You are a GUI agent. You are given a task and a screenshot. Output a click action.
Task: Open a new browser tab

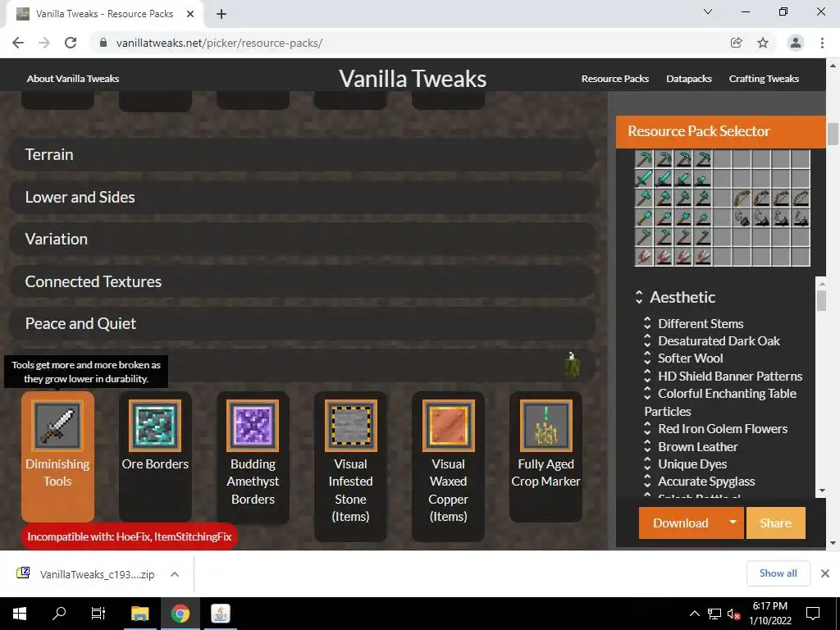pyautogui.click(x=221, y=14)
